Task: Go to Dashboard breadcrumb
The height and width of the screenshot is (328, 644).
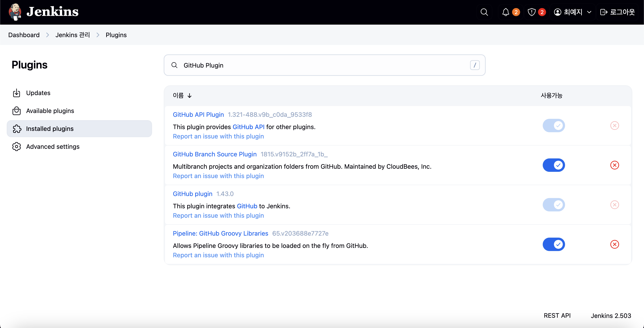Action: 24,35
